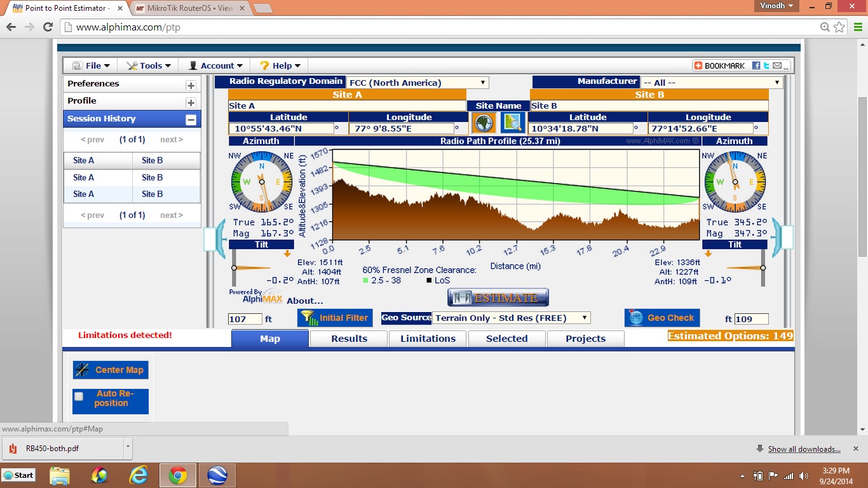Reload the page with the refresh icon
The width and height of the screenshot is (868, 488).
[48, 27]
